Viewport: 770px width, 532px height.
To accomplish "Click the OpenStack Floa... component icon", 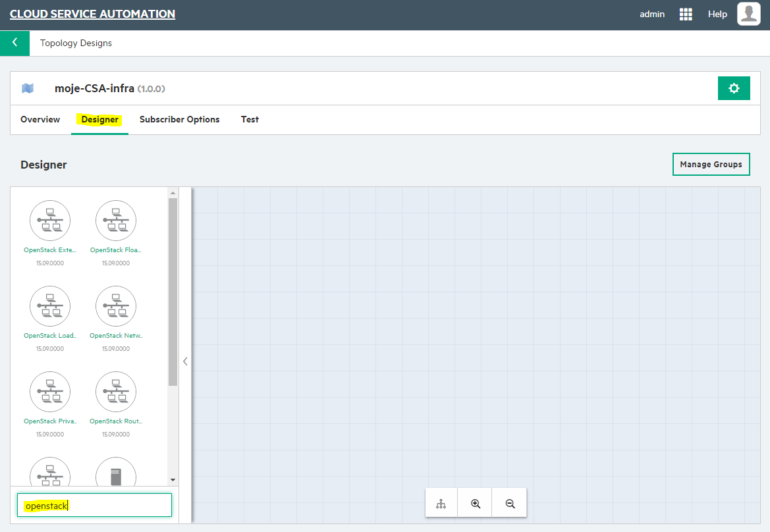I will (116, 221).
